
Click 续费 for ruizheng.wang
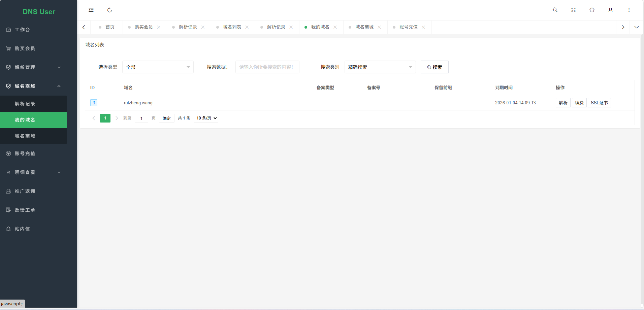click(x=579, y=103)
